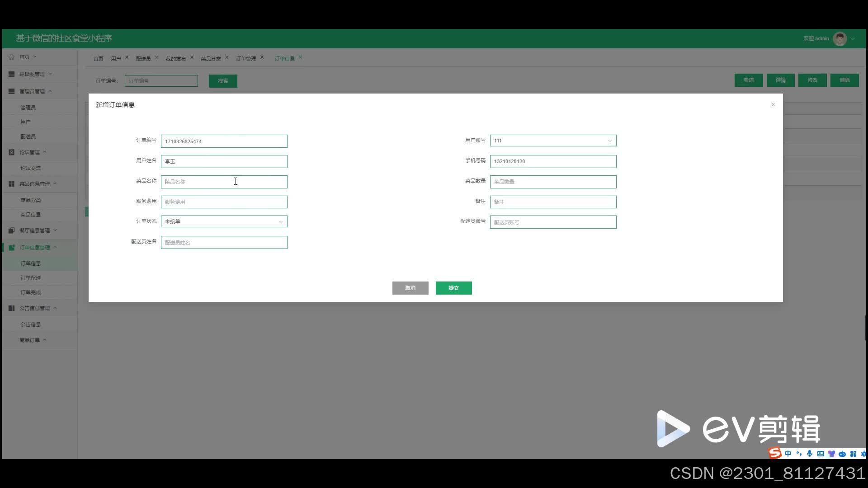Click the 论坛管理 sidebar icon
This screenshot has width=868, height=488.
[x=12, y=152]
